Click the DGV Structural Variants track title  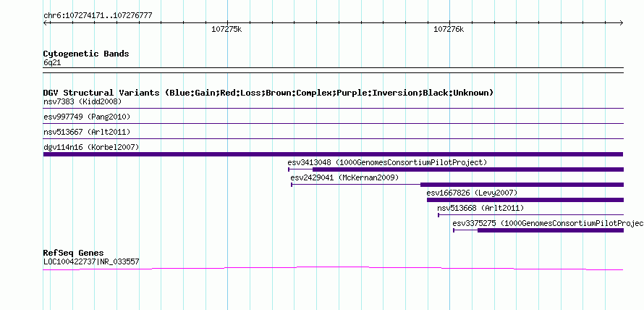tap(268, 93)
